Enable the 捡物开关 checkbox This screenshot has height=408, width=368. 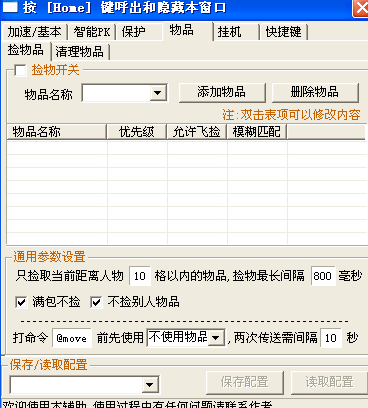pyautogui.click(x=20, y=71)
